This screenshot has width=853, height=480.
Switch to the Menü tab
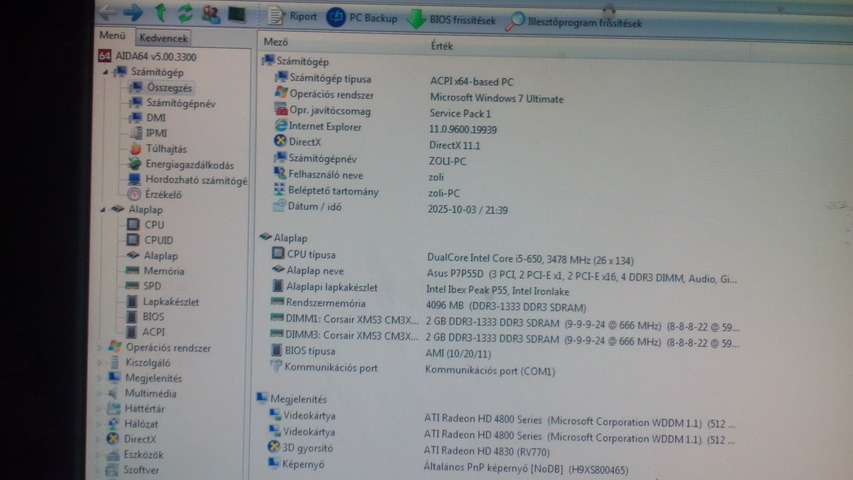pos(113,35)
